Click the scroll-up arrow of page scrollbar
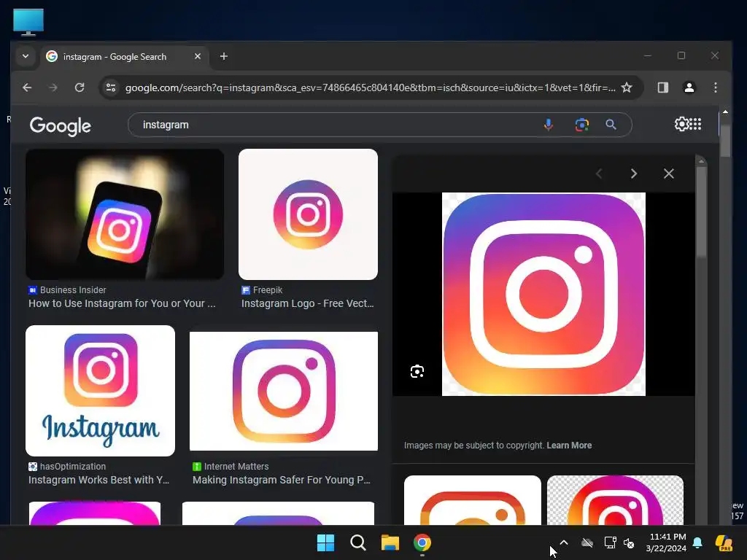747x560 pixels. point(725,112)
